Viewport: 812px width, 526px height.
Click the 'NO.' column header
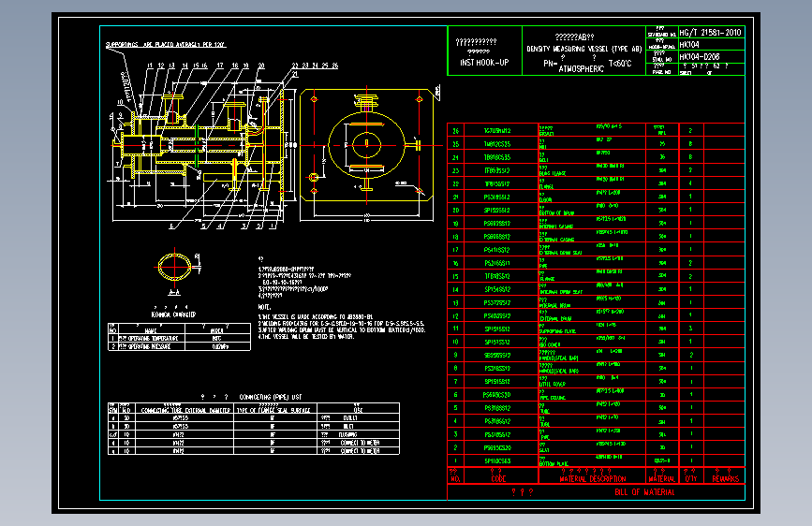[455, 479]
